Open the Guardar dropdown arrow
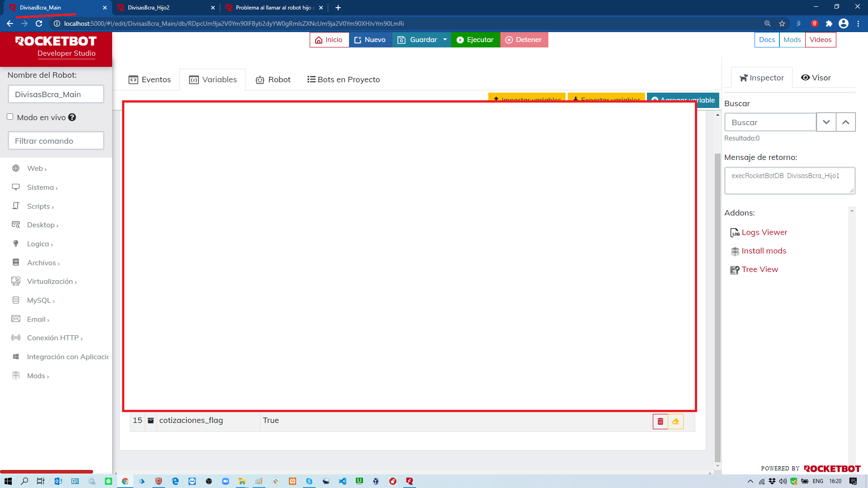The width and height of the screenshot is (868, 488). [445, 40]
